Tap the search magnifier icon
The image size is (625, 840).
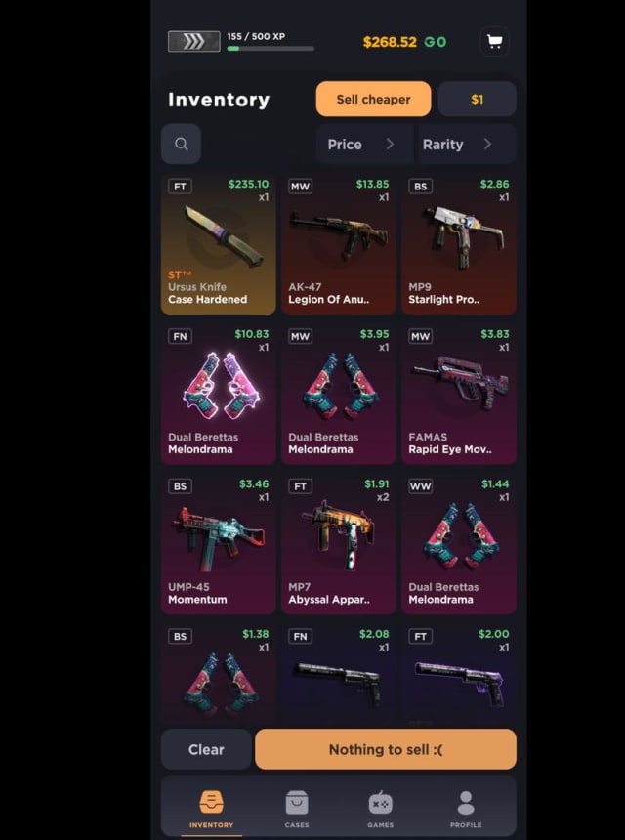click(x=181, y=144)
